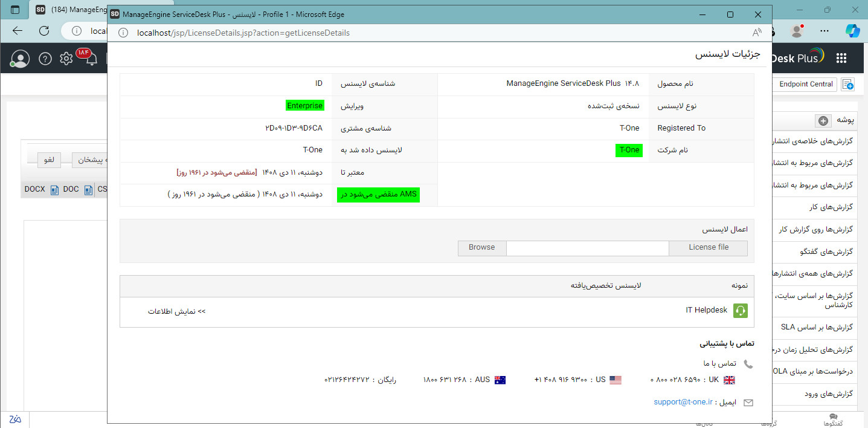Click Browse to choose a license file
Viewport: 868px width, 428px height.
[481, 248]
